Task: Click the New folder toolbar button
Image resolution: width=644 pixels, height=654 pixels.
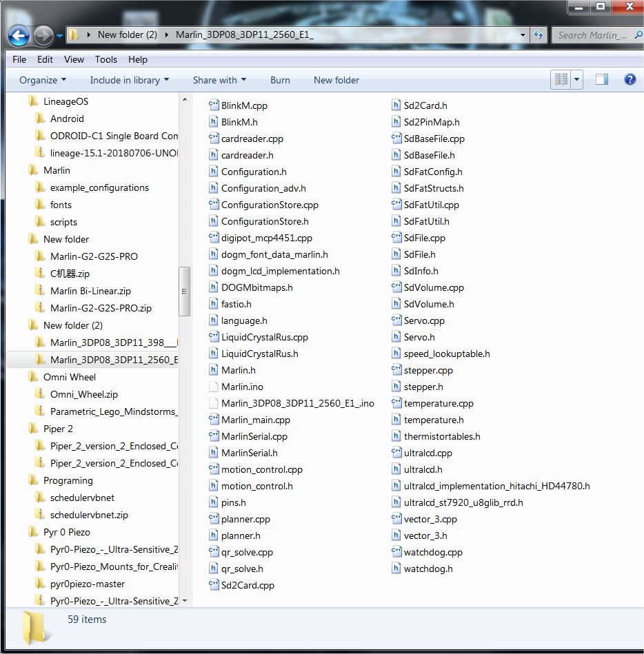Action: pyautogui.click(x=336, y=80)
